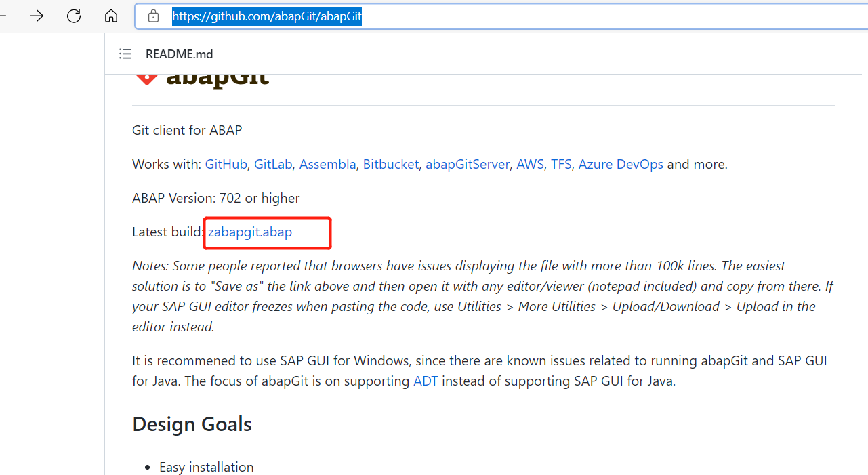Click the back navigation arrow
868x475 pixels.
(1, 16)
